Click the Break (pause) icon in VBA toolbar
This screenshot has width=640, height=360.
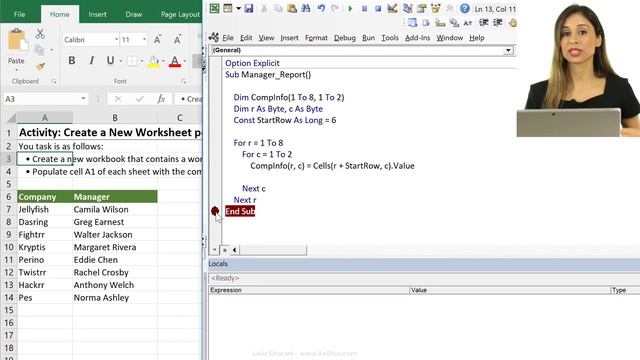[364, 9]
